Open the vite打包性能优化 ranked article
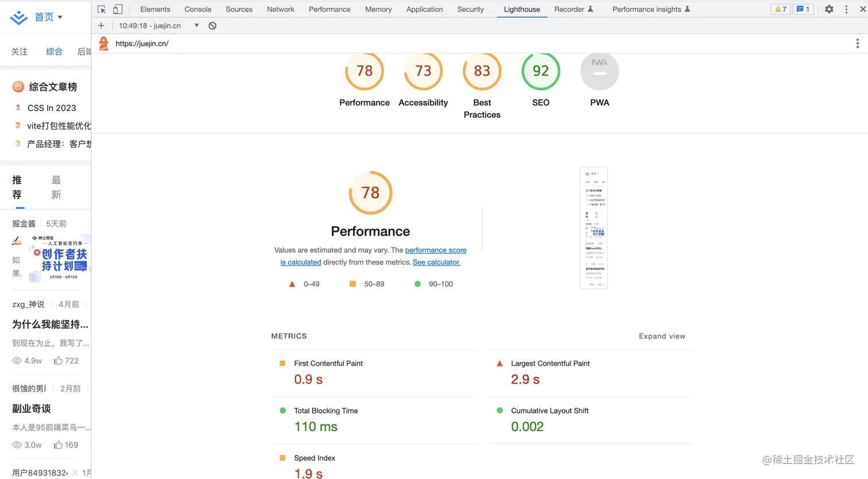This screenshot has width=868, height=479. pyautogui.click(x=59, y=126)
